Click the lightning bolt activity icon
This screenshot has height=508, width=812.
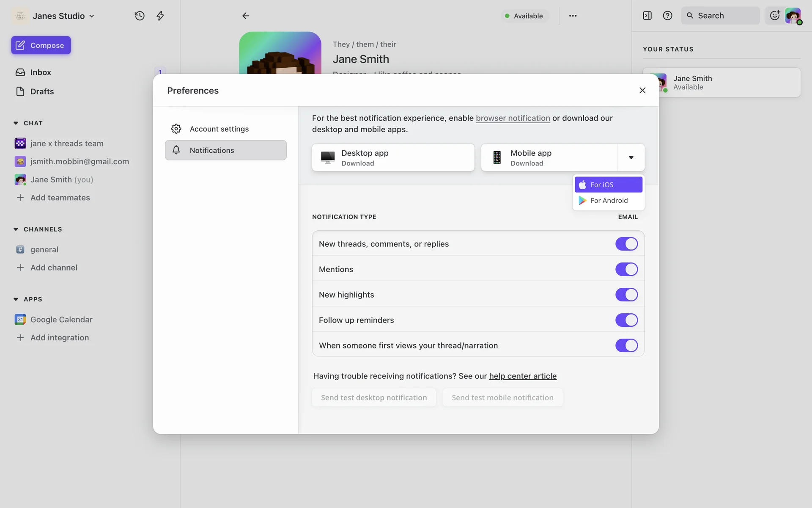point(160,16)
